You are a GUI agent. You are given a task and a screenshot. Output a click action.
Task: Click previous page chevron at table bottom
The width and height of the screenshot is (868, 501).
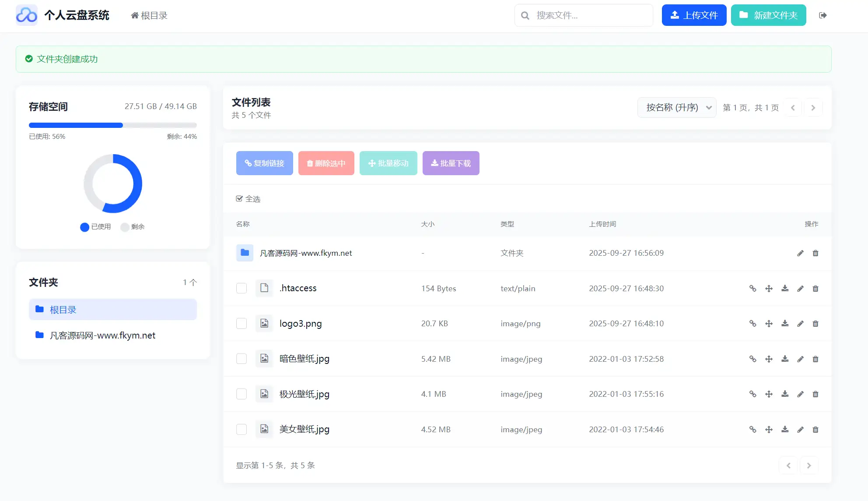tap(788, 466)
